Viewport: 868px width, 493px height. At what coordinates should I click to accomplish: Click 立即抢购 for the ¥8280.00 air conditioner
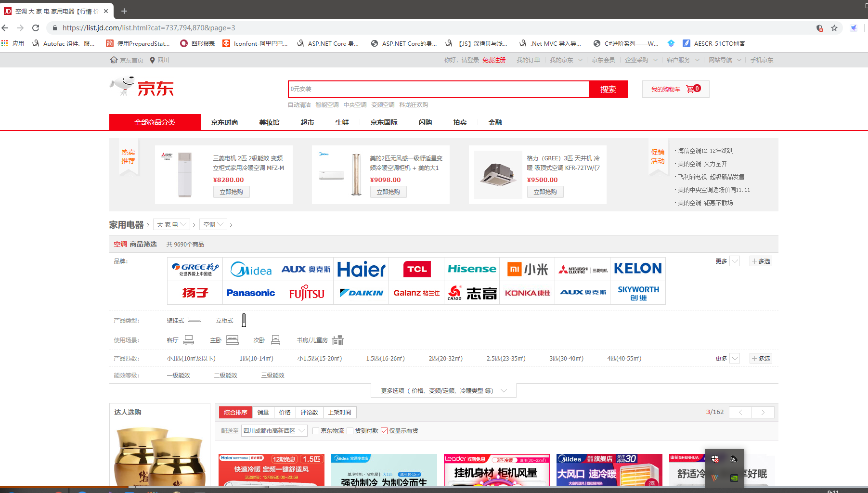pos(232,192)
